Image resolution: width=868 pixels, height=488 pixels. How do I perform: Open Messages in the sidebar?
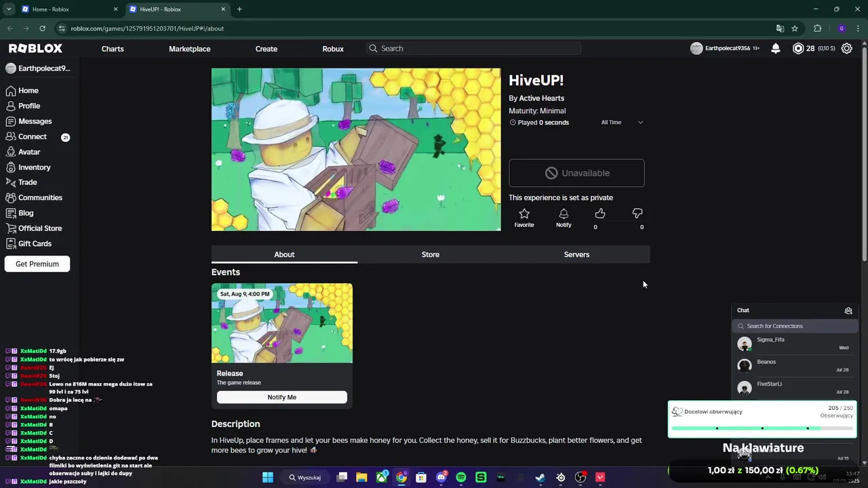(x=35, y=121)
